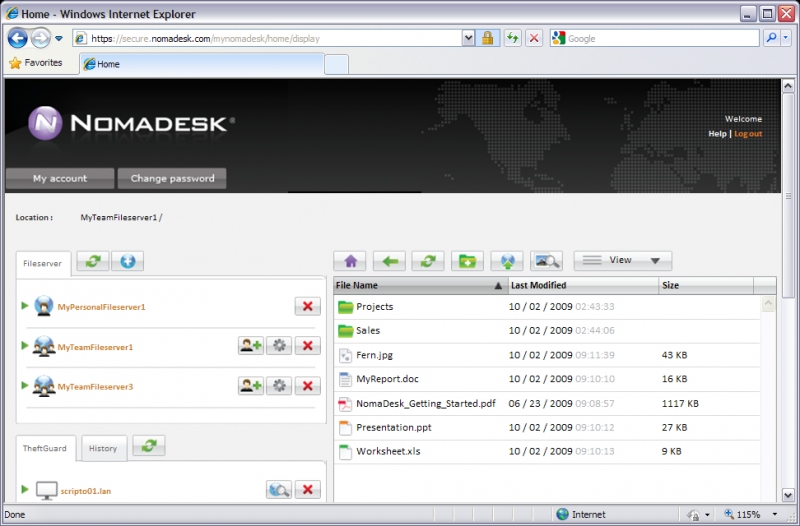
Task: Add a user to MyTeamFileserver1
Action: click(x=251, y=345)
